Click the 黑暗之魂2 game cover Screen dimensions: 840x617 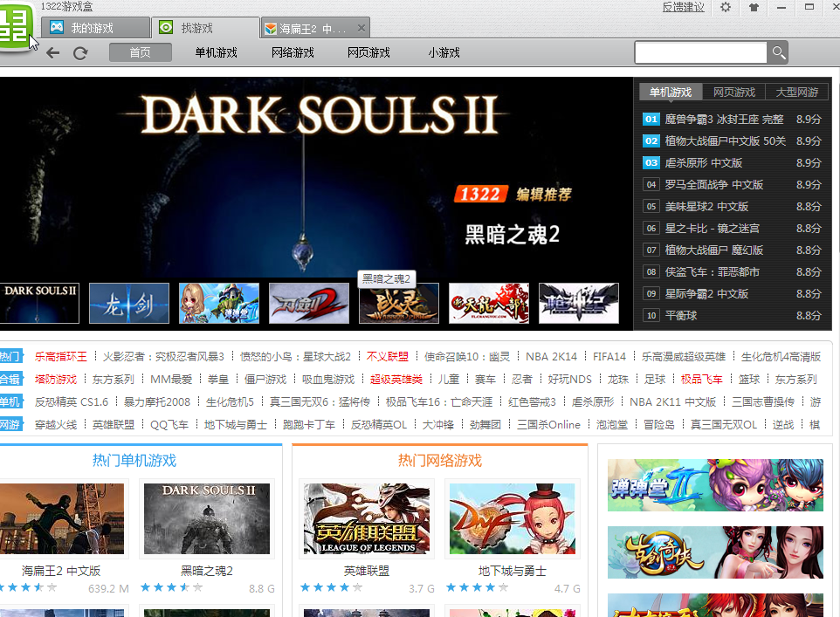coord(207,518)
